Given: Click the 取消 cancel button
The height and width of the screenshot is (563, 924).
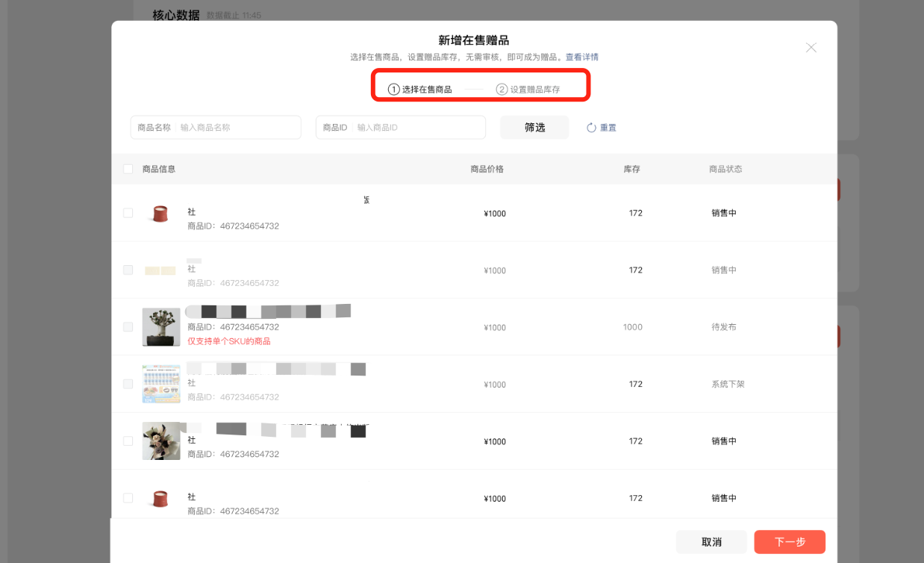Looking at the screenshot, I should click(711, 542).
